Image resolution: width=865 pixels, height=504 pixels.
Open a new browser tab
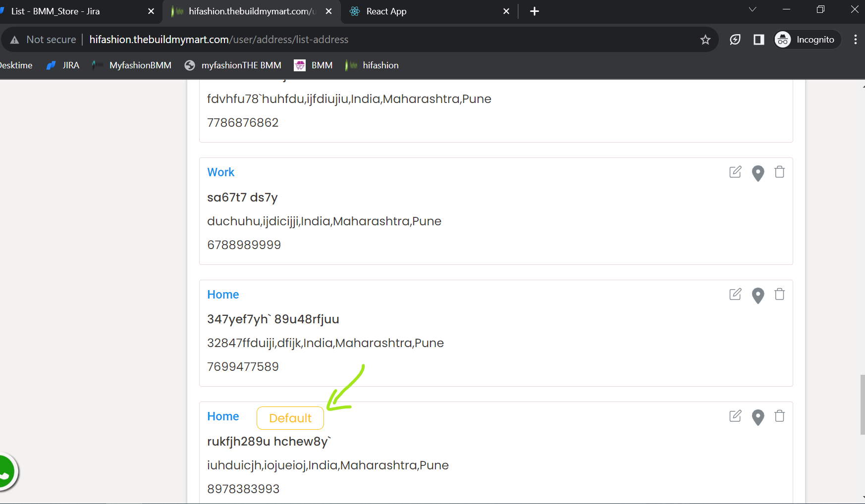pos(535,11)
